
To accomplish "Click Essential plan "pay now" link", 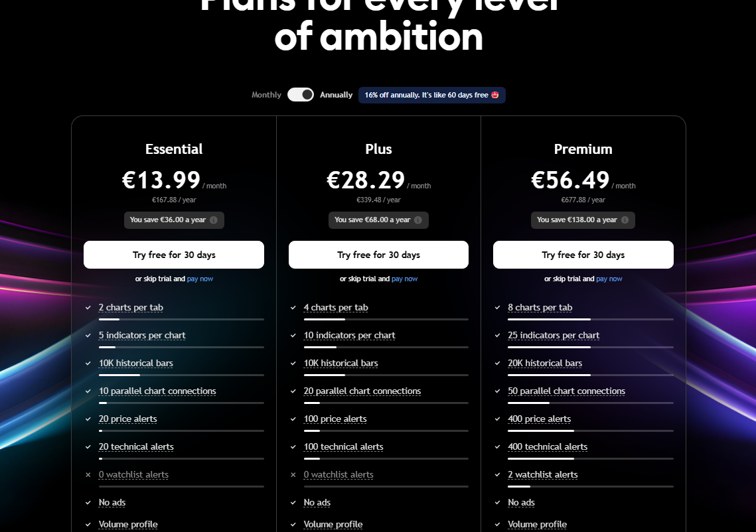I will (200, 279).
